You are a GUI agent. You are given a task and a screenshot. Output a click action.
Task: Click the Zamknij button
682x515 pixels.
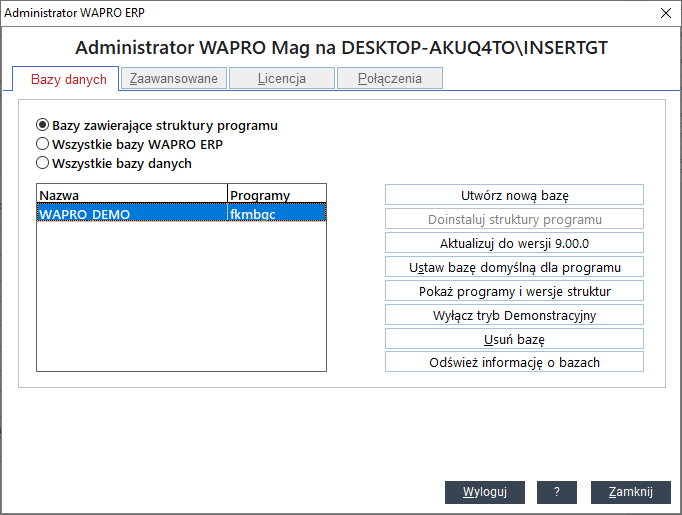[x=631, y=492]
